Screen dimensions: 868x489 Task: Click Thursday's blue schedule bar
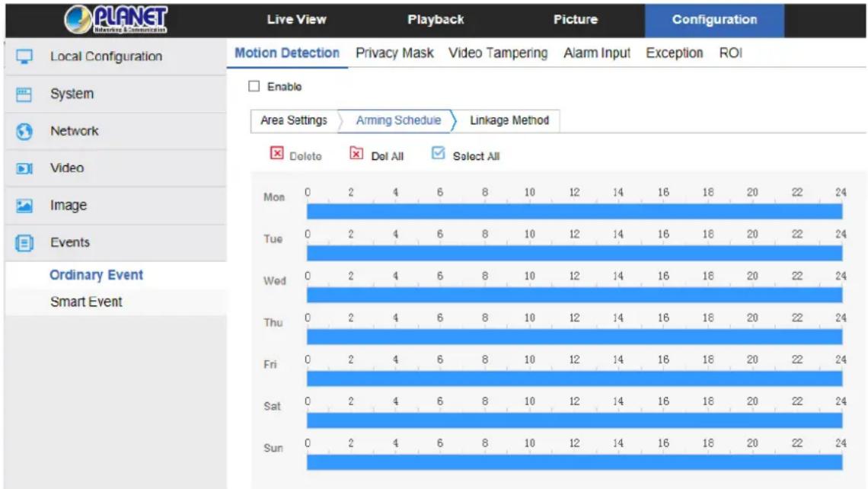575,337
